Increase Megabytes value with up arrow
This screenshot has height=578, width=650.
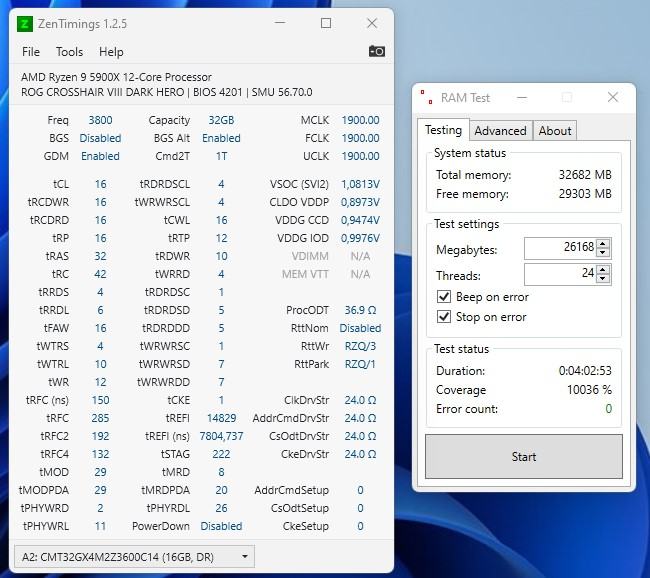tap(603, 243)
